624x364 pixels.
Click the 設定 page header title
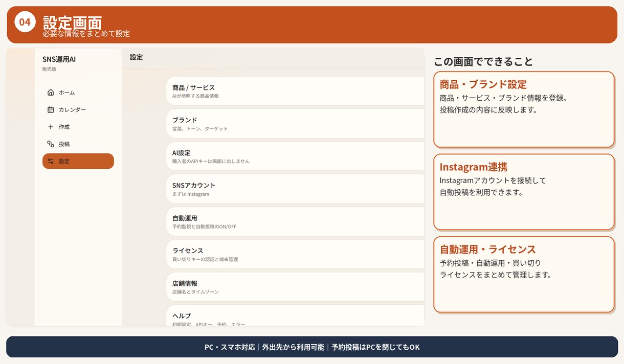point(136,57)
